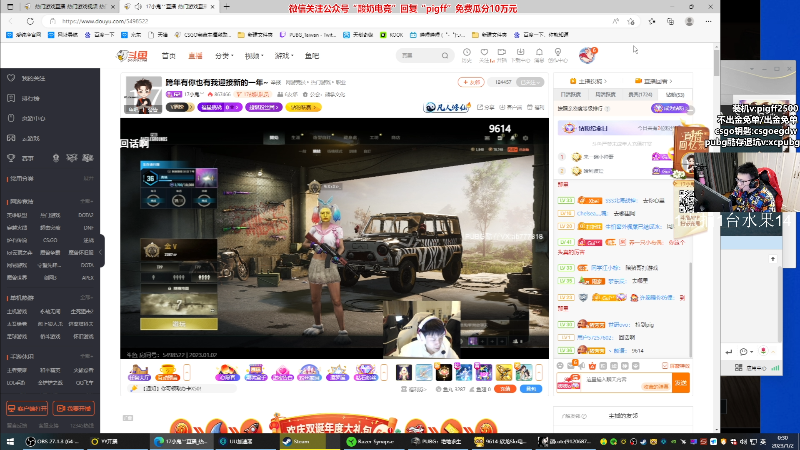Open a new browser tab with plus

227,7
